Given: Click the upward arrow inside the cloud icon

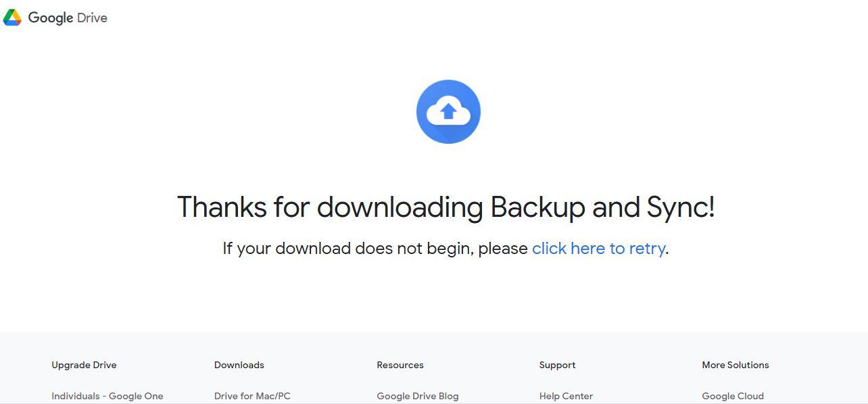Looking at the screenshot, I should pyautogui.click(x=448, y=111).
